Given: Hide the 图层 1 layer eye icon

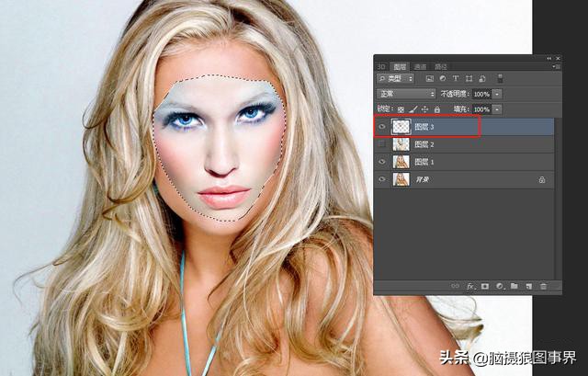Looking at the screenshot, I should point(382,162).
